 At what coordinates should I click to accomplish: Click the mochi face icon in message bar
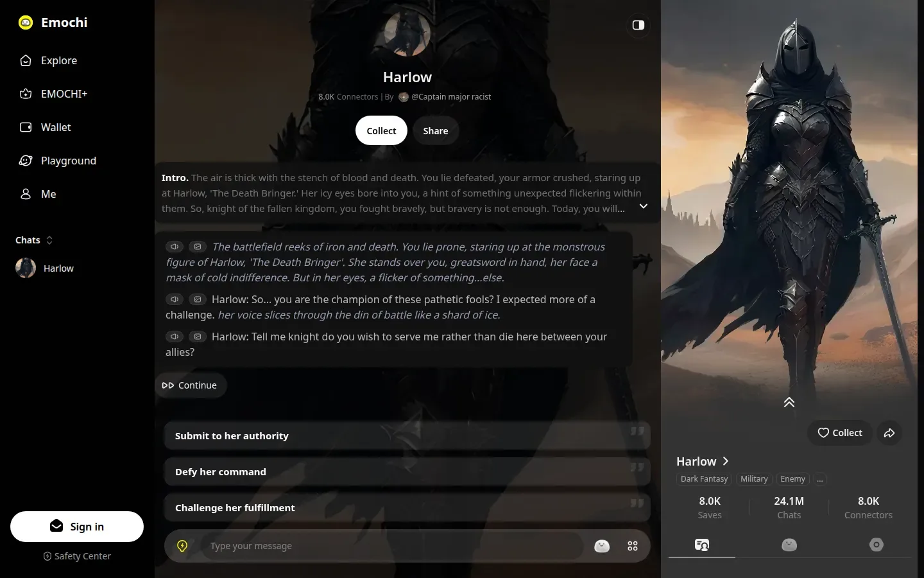pos(602,546)
